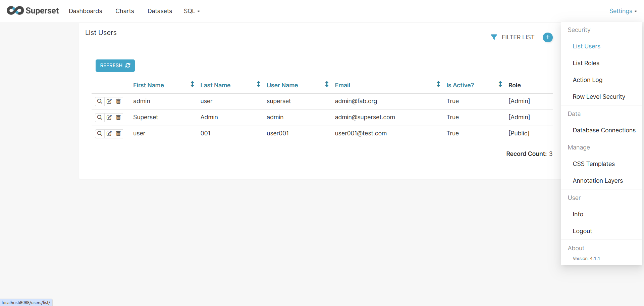Click the REFRESH button
Viewport: 644px width, 306px height.
(115, 65)
